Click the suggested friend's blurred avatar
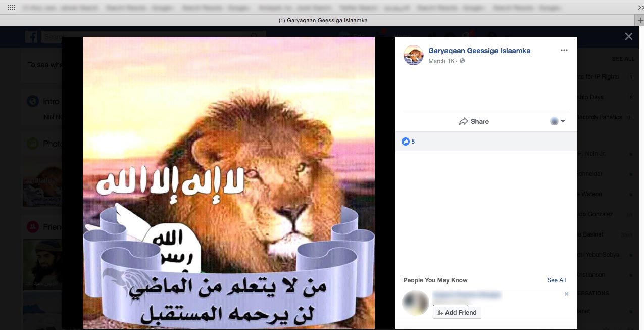Screen dimensions: 644x330 (x=416, y=303)
